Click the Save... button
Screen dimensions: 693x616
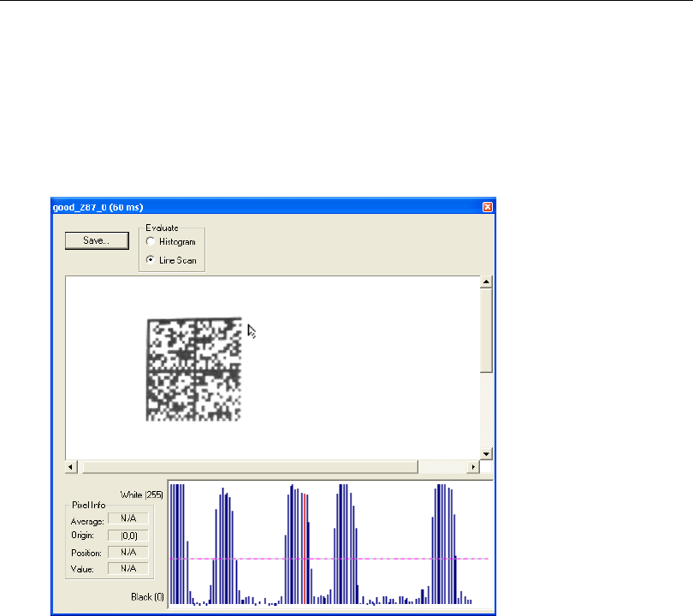pyautogui.click(x=95, y=241)
